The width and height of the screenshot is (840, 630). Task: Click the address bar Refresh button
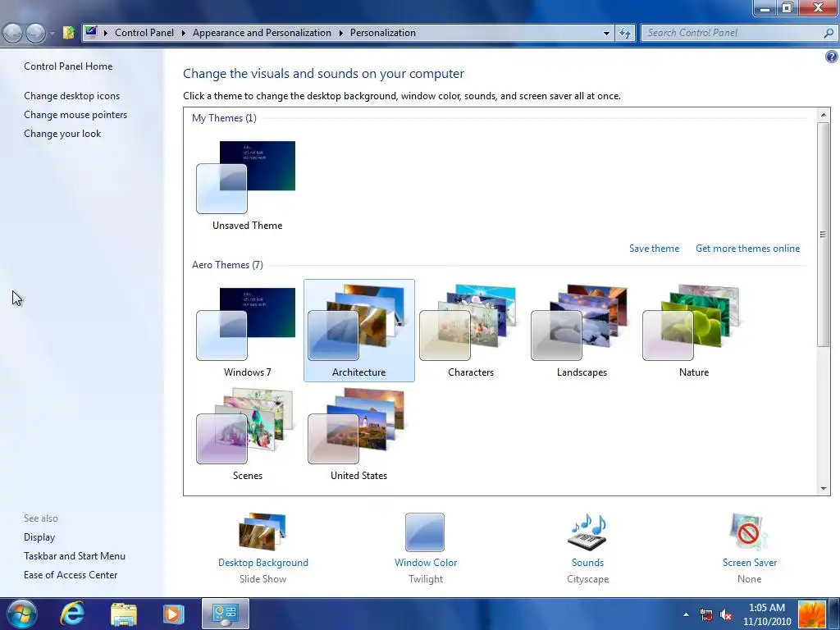pyautogui.click(x=624, y=33)
